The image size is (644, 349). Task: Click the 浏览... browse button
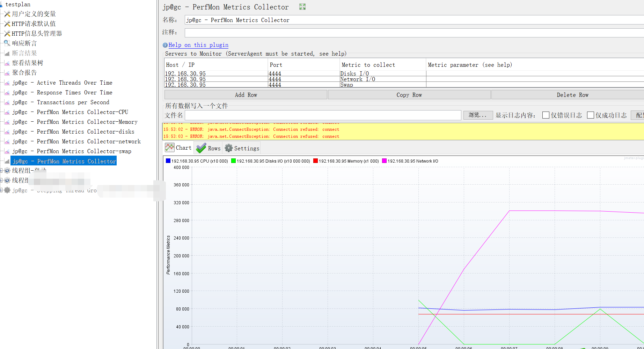click(x=478, y=115)
